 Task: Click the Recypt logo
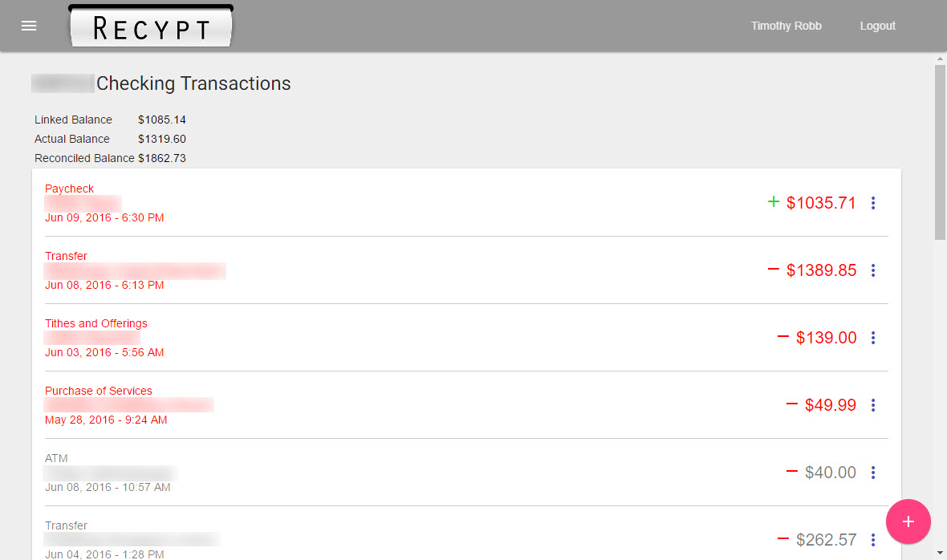tap(151, 26)
